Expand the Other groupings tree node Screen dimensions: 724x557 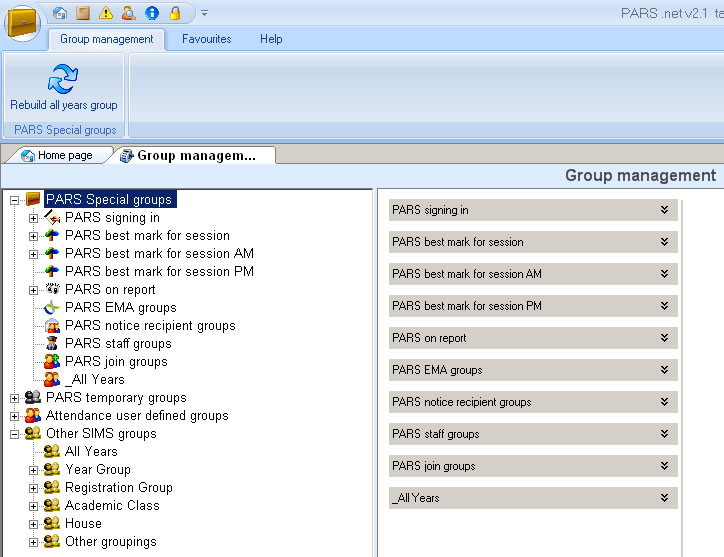coord(33,542)
